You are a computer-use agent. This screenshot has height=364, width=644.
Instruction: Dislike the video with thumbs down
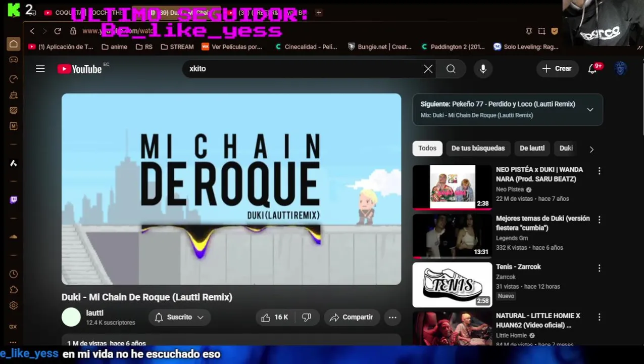point(307,317)
